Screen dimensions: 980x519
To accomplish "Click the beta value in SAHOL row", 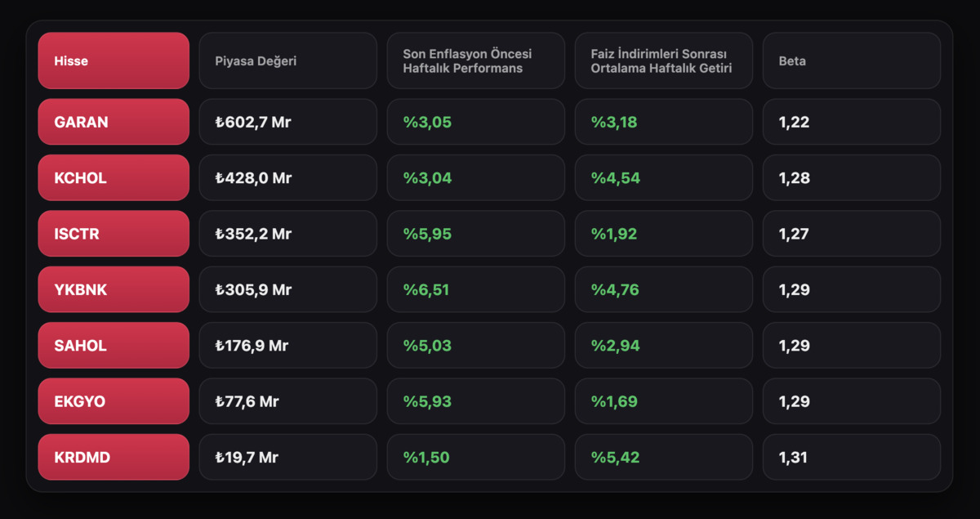I will (852, 346).
